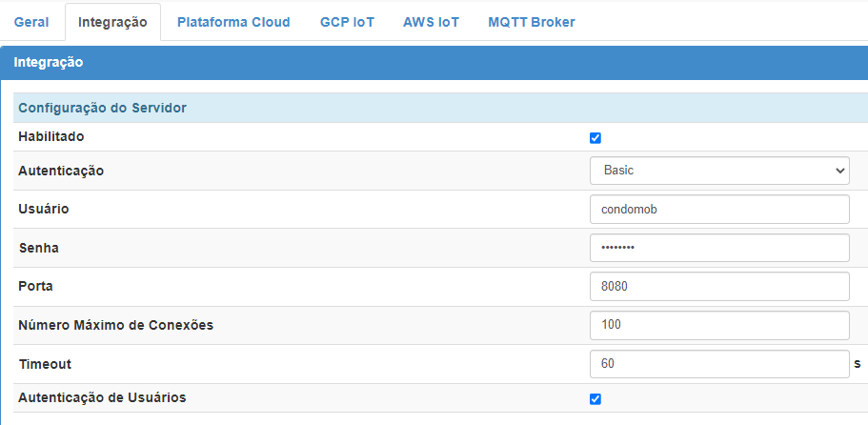This screenshot has height=425, width=868.
Task: Select the Número Máximo de Conexões field
Action: pos(718,325)
